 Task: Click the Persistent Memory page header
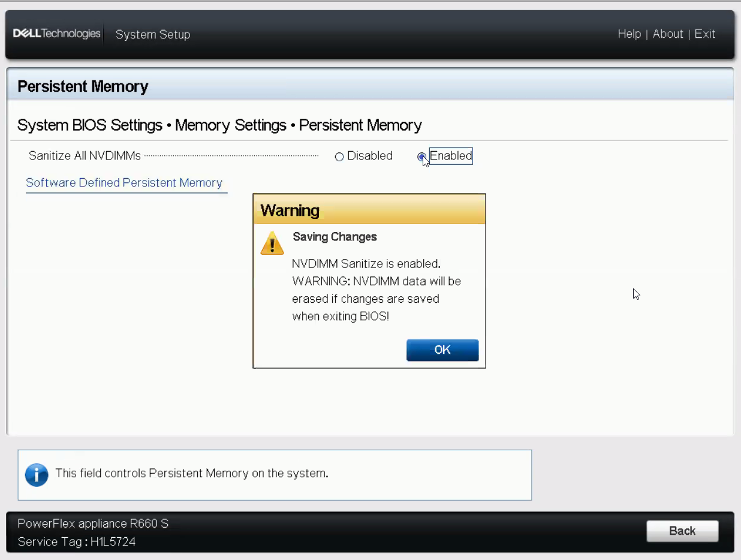pyautogui.click(x=82, y=86)
